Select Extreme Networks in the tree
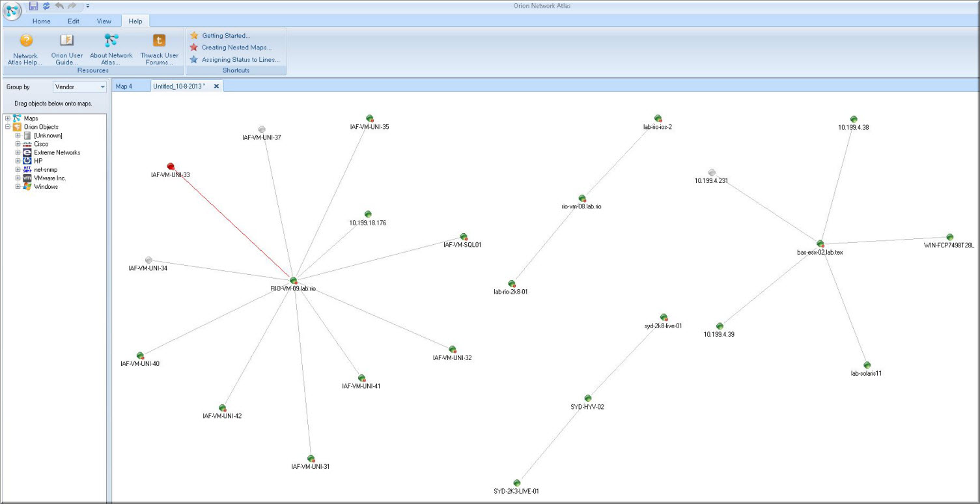Image resolution: width=980 pixels, height=504 pixels. pos(57,152)
